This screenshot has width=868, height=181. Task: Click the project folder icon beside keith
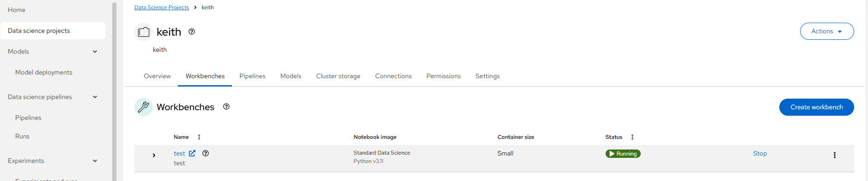(x=144, y=32)
